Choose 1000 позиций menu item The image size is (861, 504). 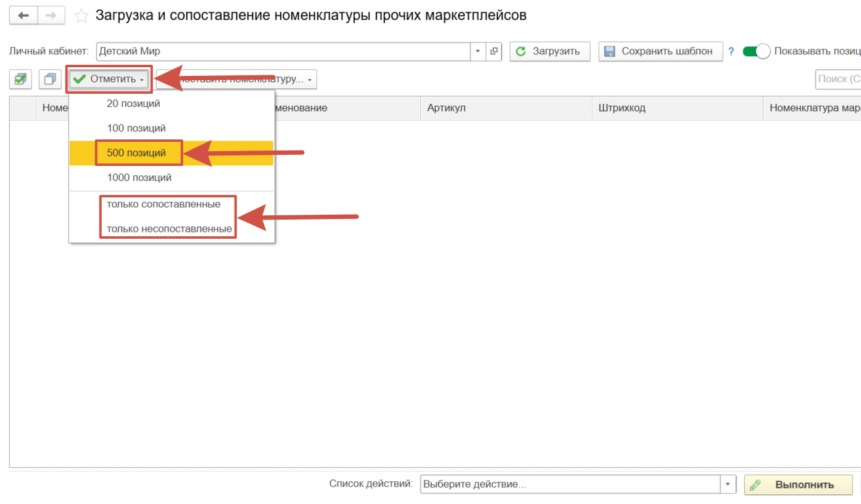pos(139,178)
